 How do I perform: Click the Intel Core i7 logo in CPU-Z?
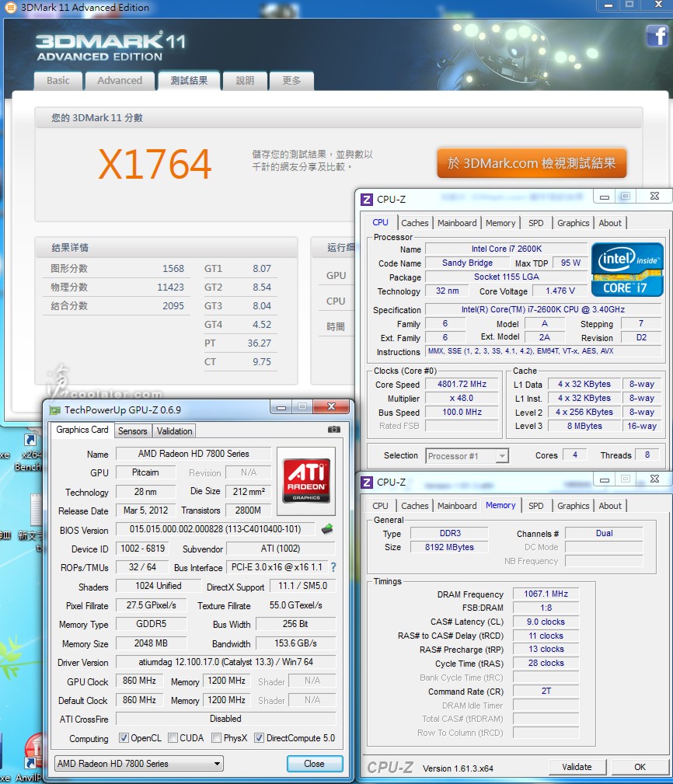(627, 270)
